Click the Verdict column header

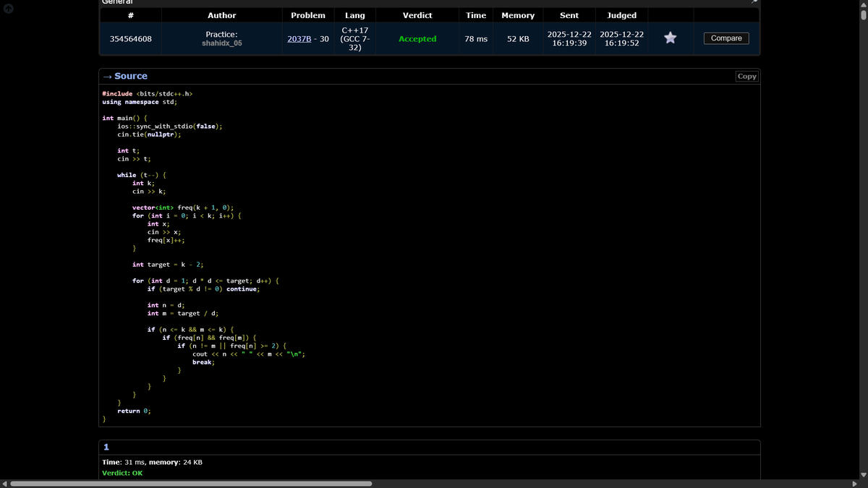coord(417,15)
